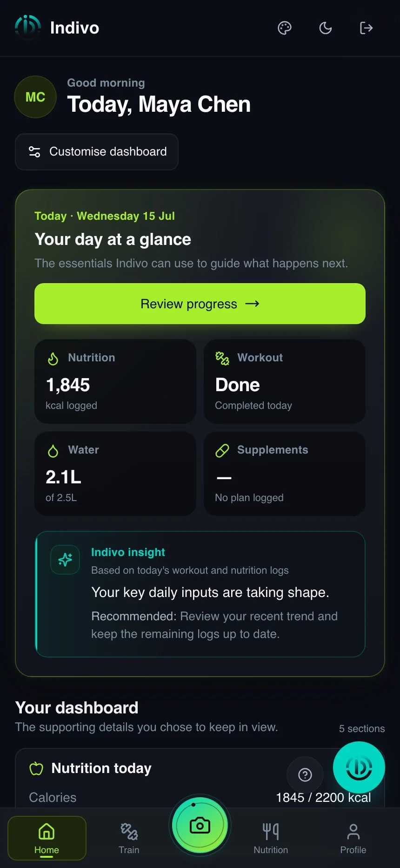Open the Workout Done card
The image size is (400, 868).
coord(285,381)
